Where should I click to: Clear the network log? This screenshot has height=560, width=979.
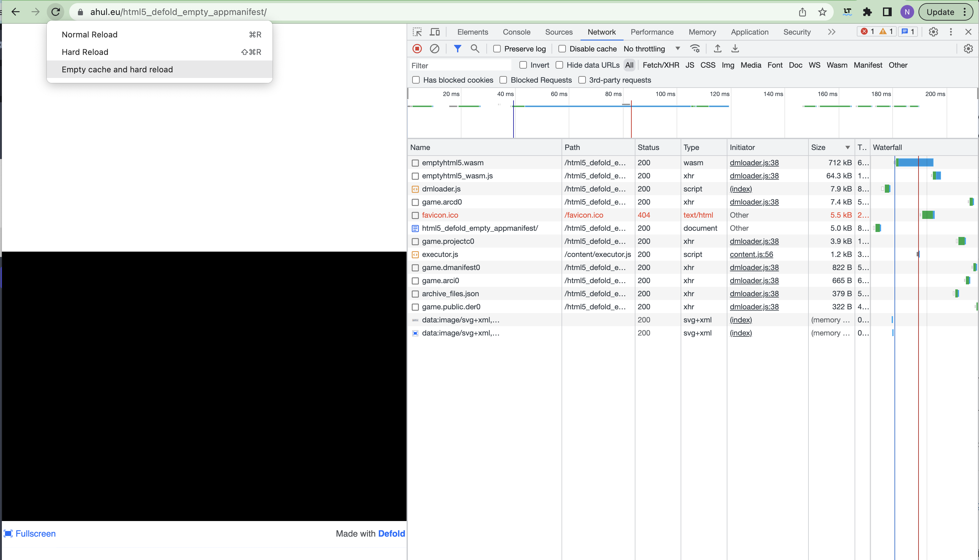[435, 48]
